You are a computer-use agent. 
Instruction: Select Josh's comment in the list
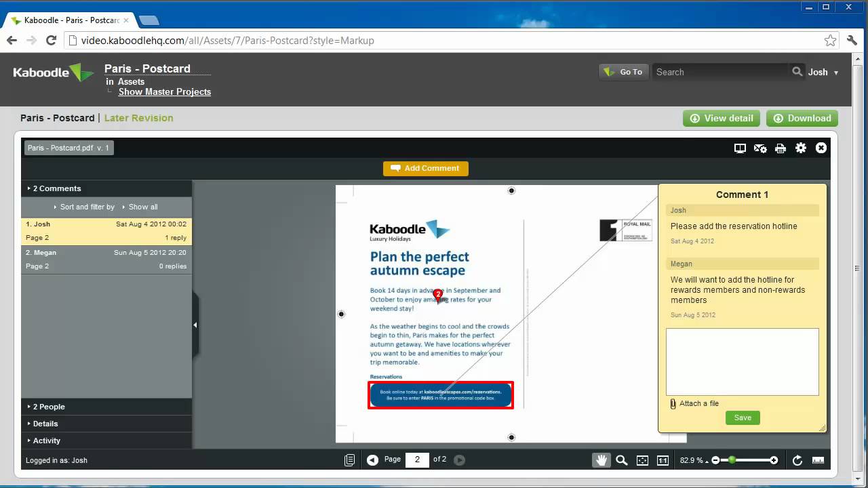[x=106, y=231]
